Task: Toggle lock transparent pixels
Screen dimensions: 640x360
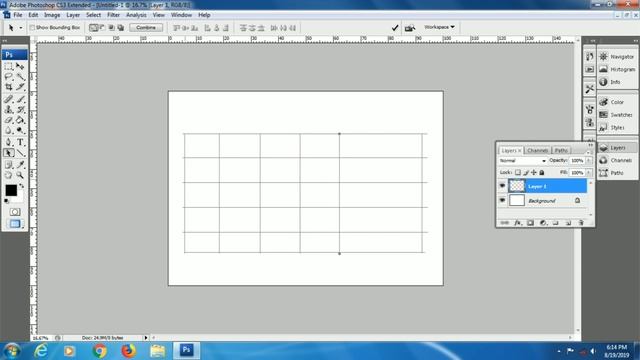Action: [x=518, y=173]
